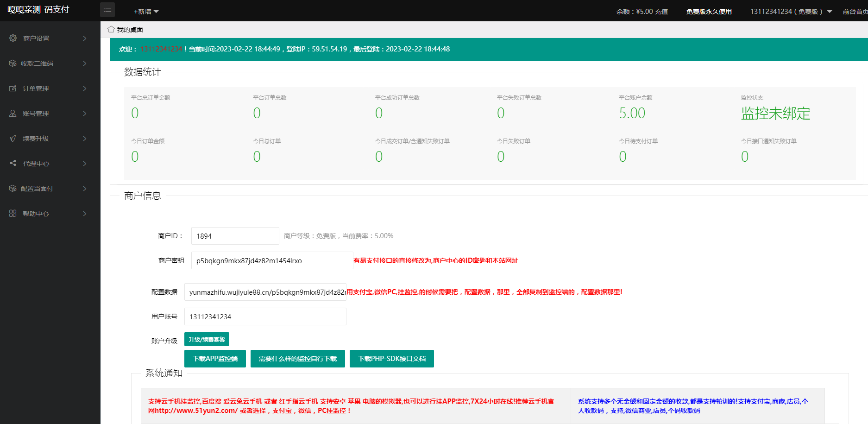Click the edit icon beside 订单管理
The image size is (868, 424).
[13, 89]
